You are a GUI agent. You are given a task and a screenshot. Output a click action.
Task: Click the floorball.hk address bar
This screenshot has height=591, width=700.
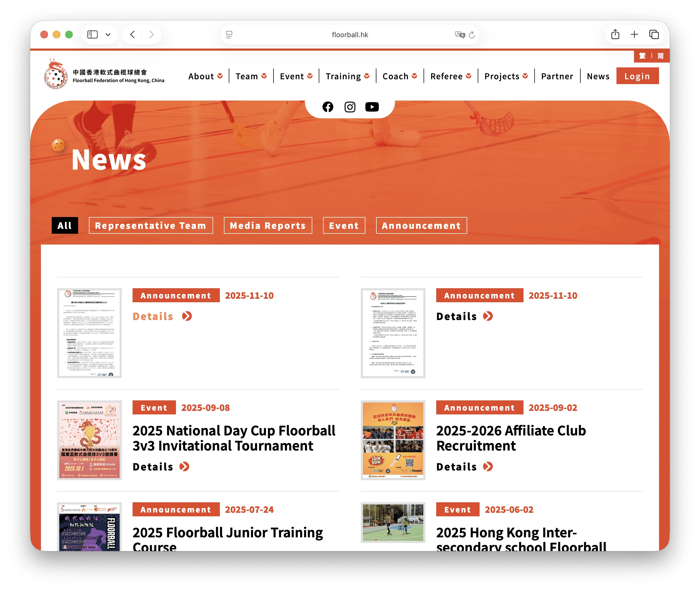pyautogui.click(x=349, y=35)
